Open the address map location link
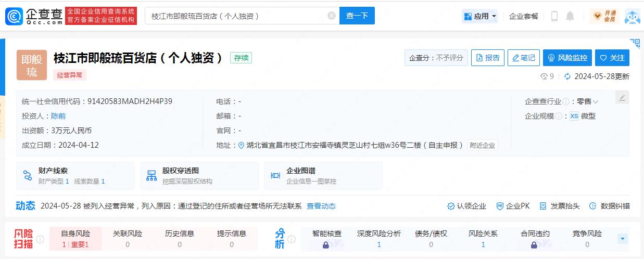 350,145
